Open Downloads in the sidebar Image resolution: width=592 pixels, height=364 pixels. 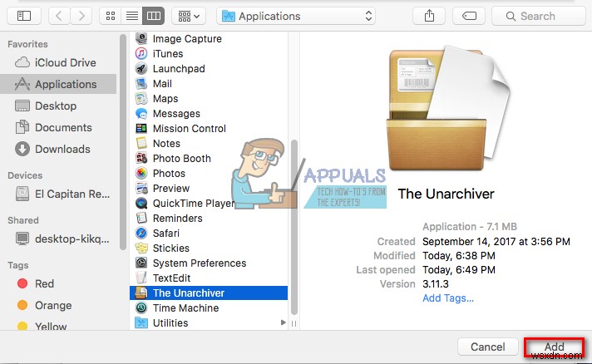[x=58, y=149]
